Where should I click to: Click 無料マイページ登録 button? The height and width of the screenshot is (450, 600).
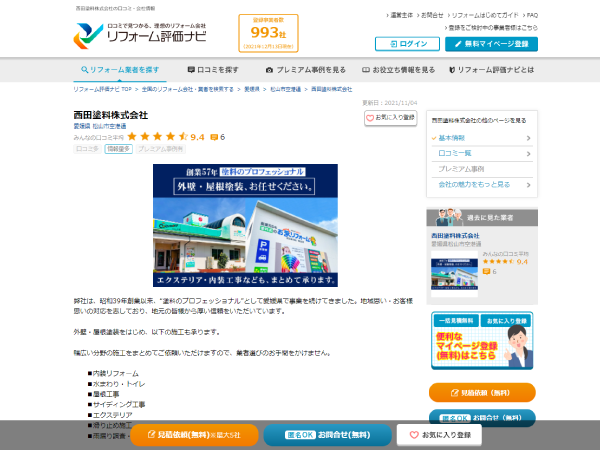coord(491,44)
